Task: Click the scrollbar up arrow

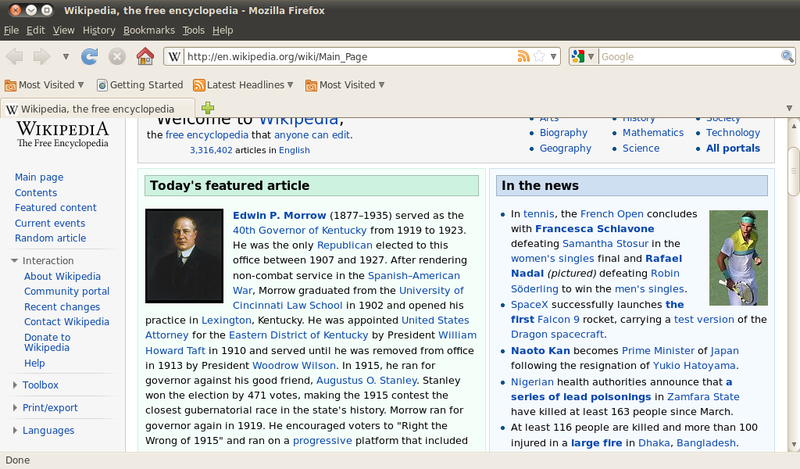Action: [x=793, y=125]
